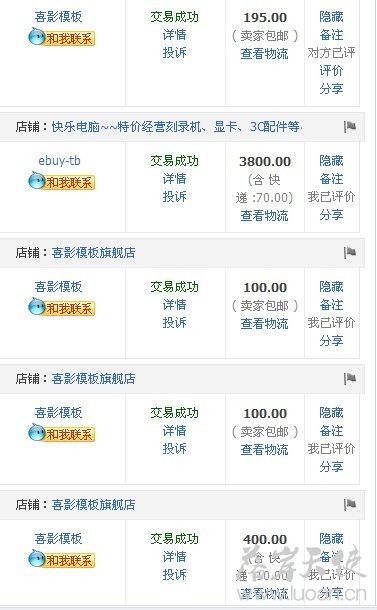Click the flag icon on the 快乐电脑 shop row
This screenshot has width=377, height=610.
[350, 126]
